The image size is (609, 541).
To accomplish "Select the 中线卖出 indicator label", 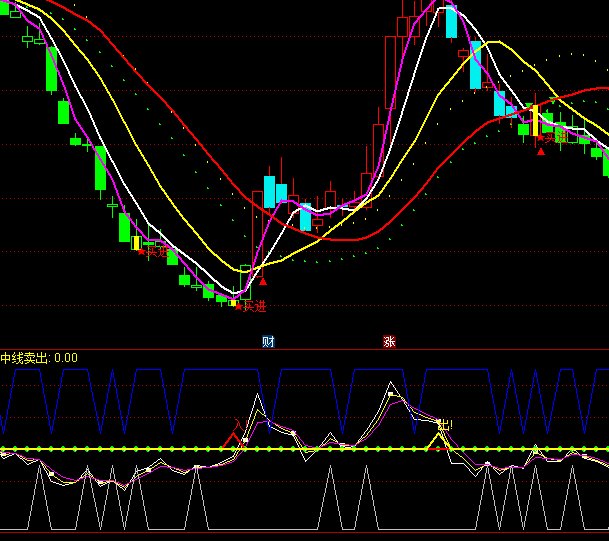I will (x=25, y=357).
